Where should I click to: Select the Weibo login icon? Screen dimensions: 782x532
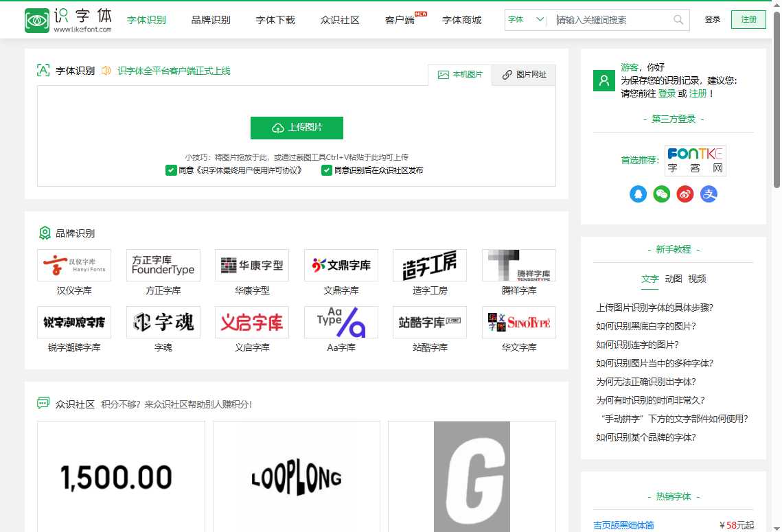[684, 194]
